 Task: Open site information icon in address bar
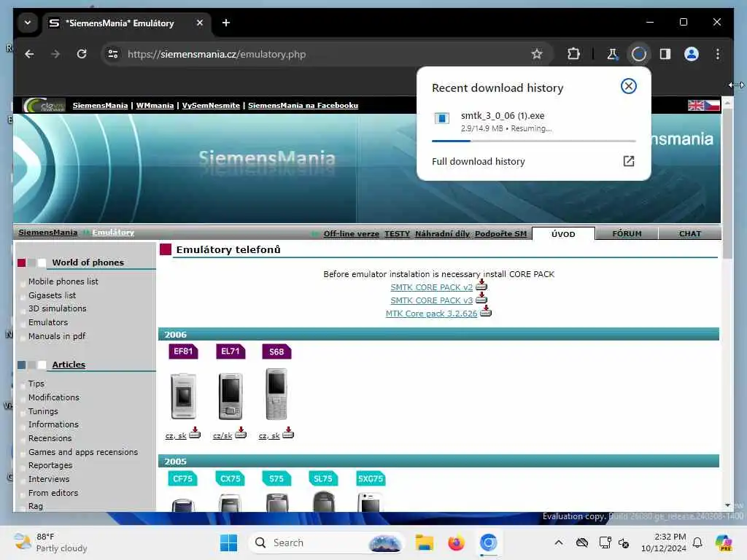click(x=113, y=54)
